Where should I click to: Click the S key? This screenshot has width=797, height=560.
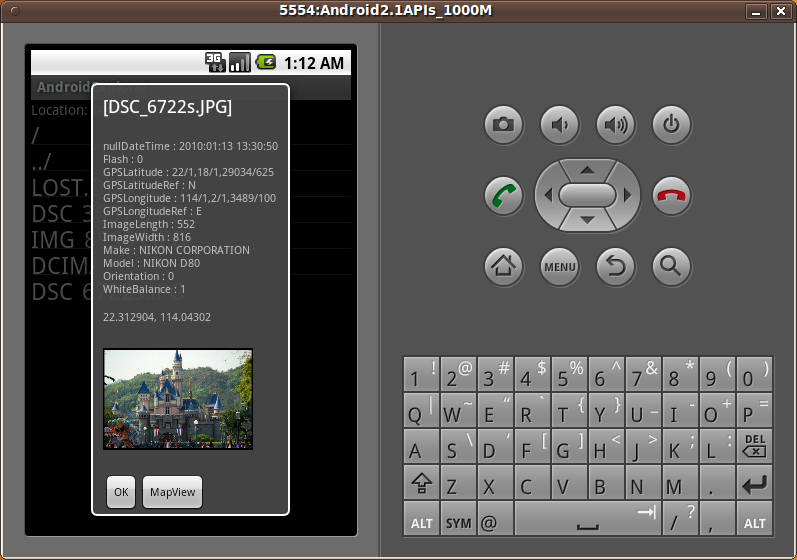(x=458, y=446)
